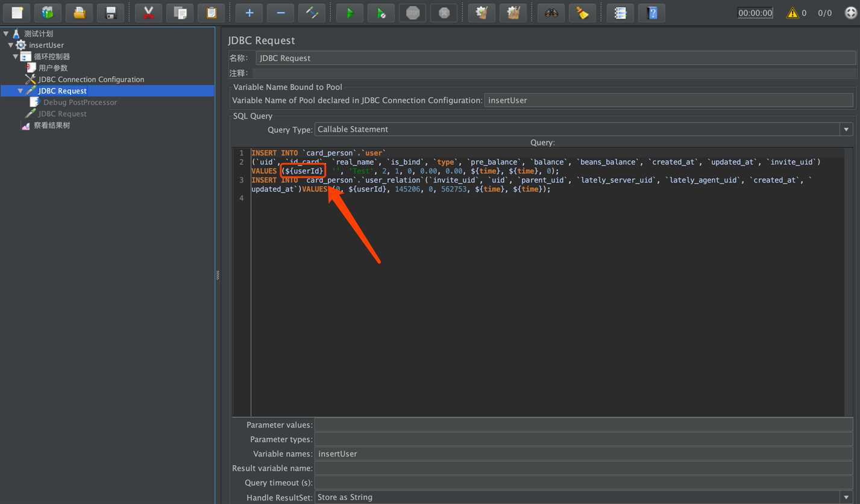
Task: Click the Result variable name field
Action: pyautogui.click(x=583, y=468)
